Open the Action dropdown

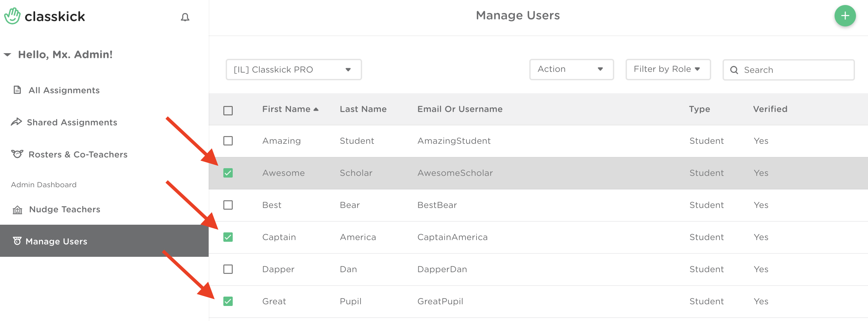point(571,70)
